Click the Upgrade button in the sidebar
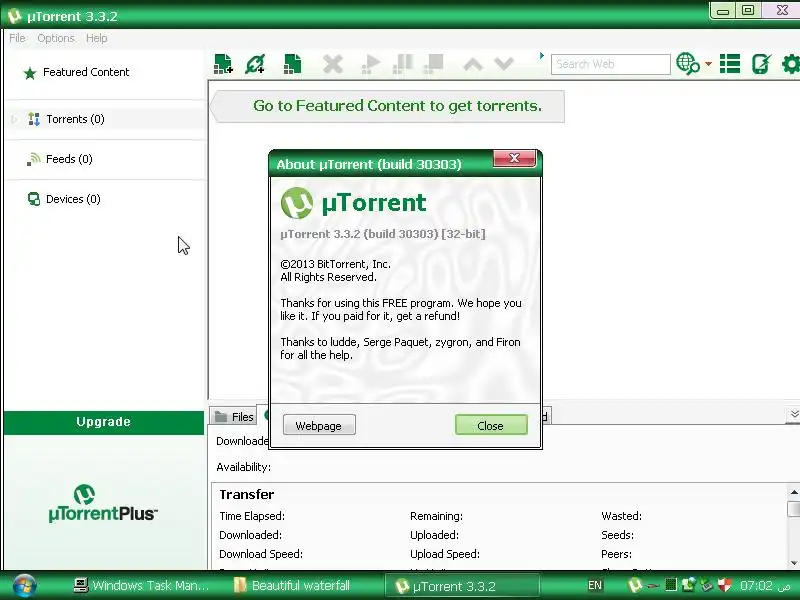This screenshot has width=800, height=600. (x=104, y=422)
